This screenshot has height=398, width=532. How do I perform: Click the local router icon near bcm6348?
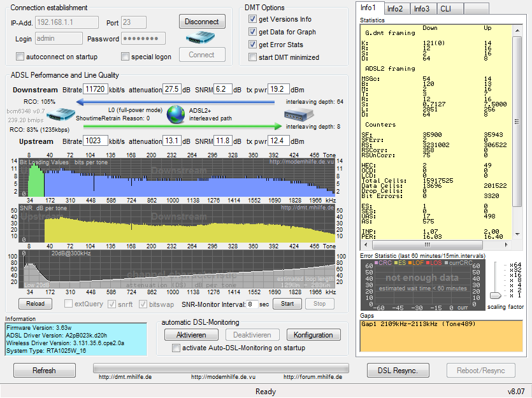pyautogui.click(x=61, y=115)
